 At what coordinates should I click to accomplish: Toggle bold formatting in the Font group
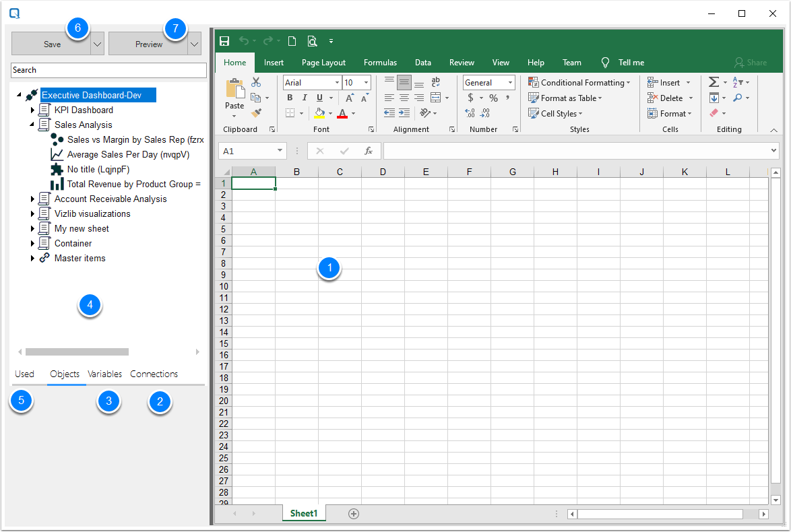(289, 97)
